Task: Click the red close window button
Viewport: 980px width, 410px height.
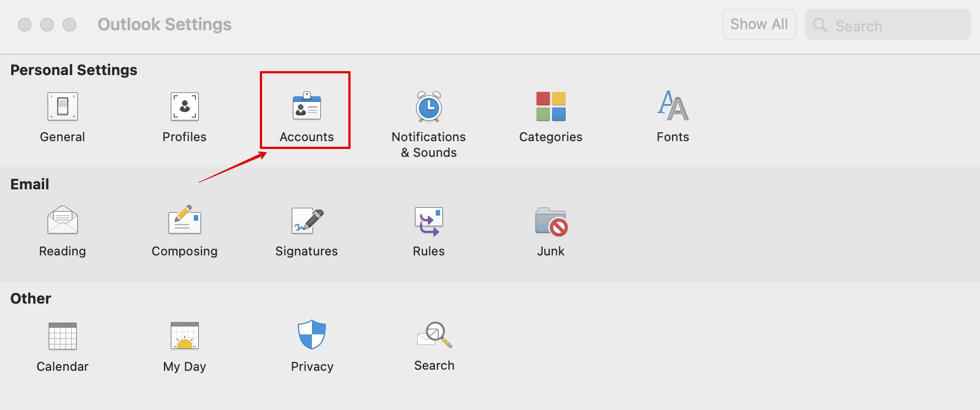Action: [25, 25]
